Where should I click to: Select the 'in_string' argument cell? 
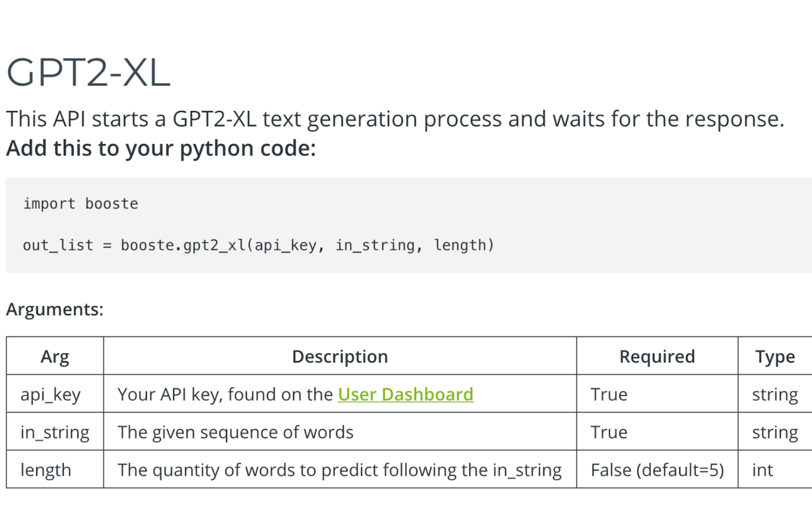click(x=55, y=432)
